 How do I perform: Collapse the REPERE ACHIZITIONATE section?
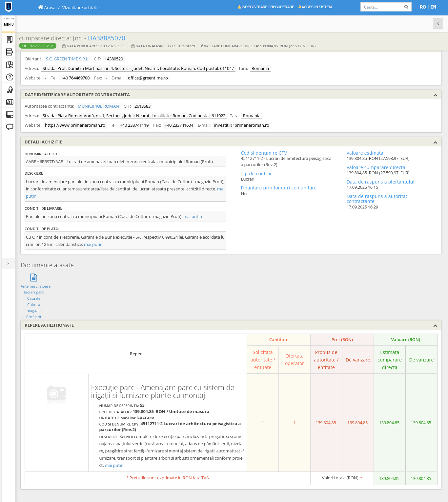click(435, 326)
